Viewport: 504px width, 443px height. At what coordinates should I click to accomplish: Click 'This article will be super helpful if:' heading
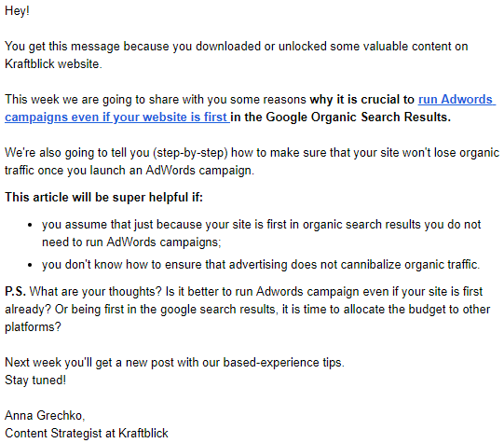tap(103, 197)
